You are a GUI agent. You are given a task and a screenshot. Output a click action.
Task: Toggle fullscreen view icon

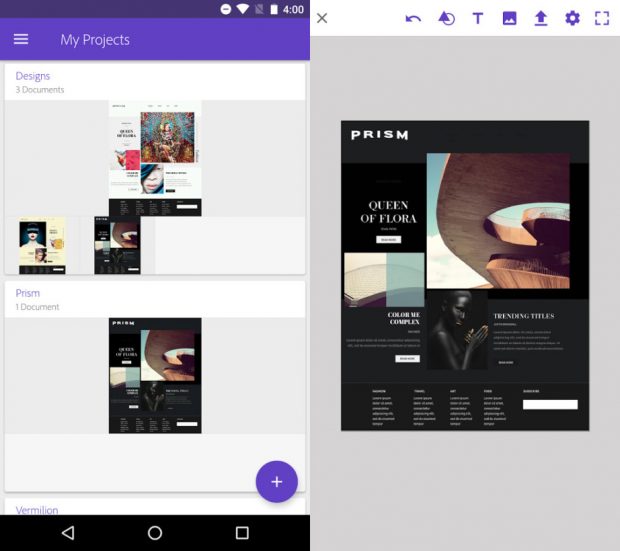point(602,18)
